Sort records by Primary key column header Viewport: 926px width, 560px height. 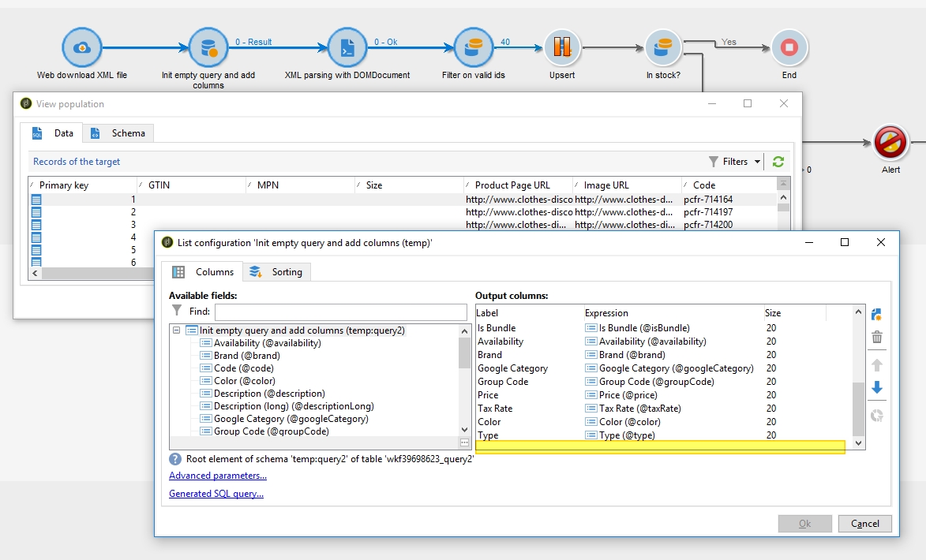click(x=64, y=185)
